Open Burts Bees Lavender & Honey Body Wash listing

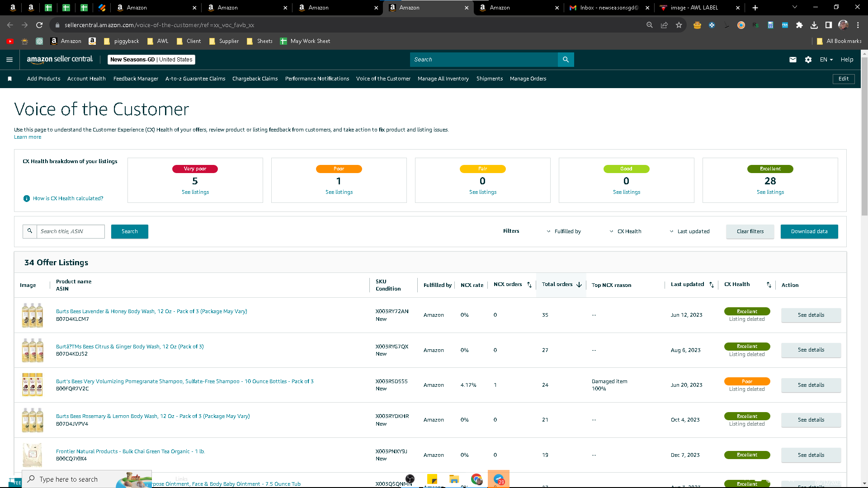click(x=151, y=311)
